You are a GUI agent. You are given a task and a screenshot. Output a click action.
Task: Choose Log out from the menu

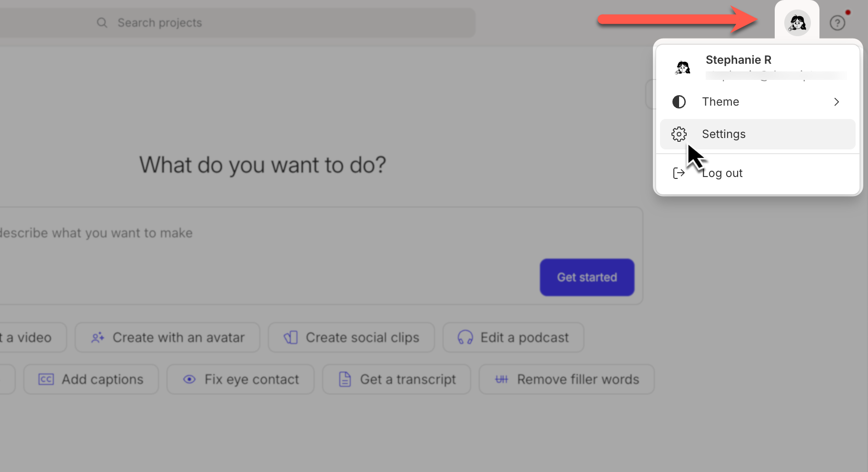758,173
